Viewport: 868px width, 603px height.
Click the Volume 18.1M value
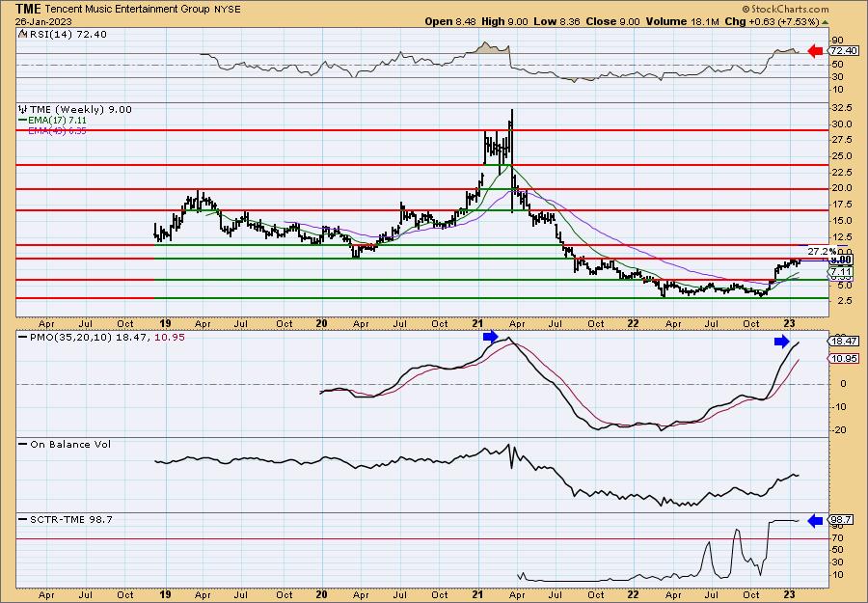click(683, 21)
